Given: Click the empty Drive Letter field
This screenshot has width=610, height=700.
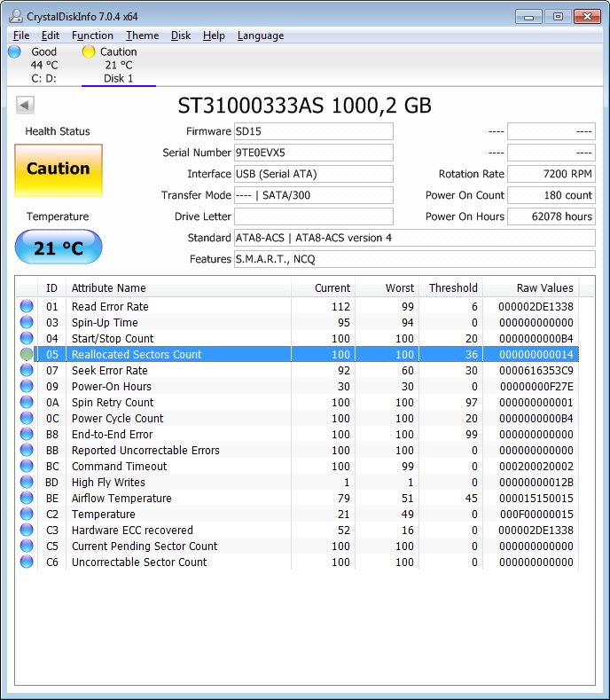Looking at the screenshot, I should tap(314, 216).
